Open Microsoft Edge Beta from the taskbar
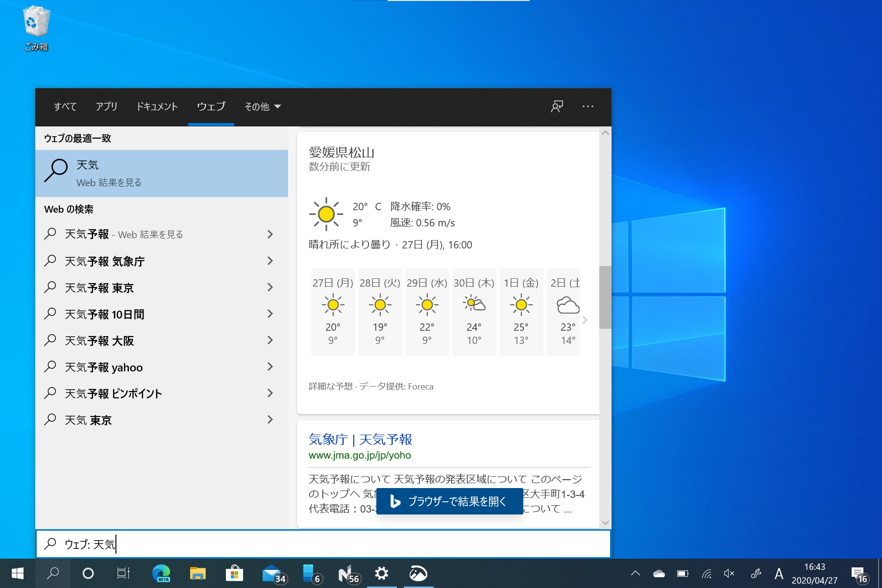Viewport: 882px width, 588px height. point(162,573)
